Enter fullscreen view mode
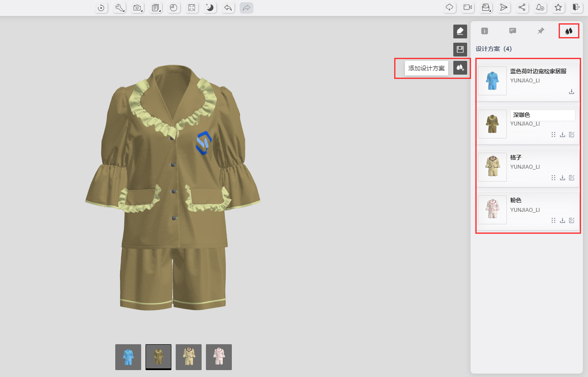The image size is (588, 377). 192,7
